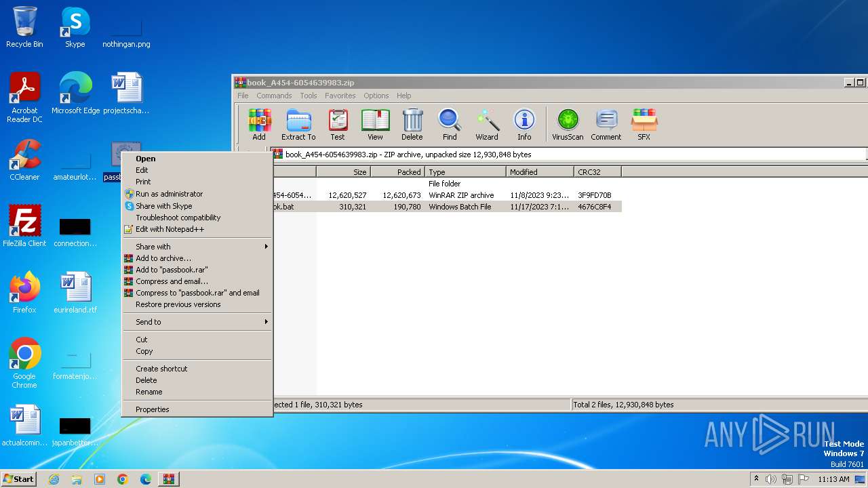
Task: Choose Edit with Notepad++ menu entry
Action: click(170, 229)
